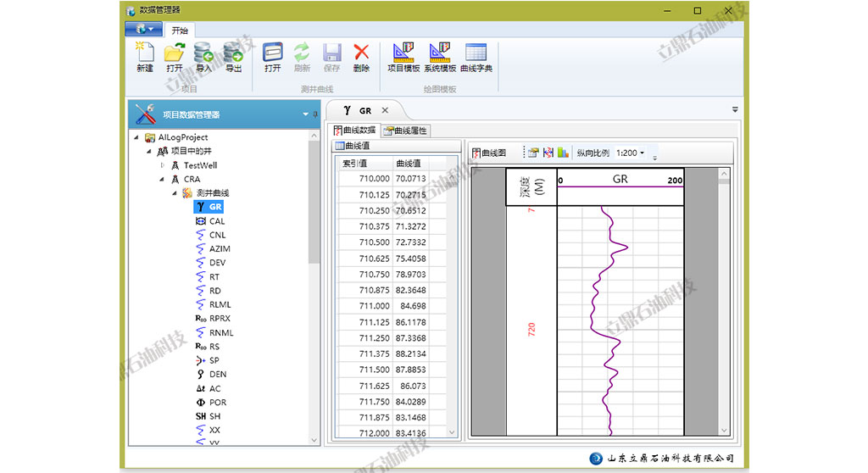
Task: Click the chart scroll up arrow
Action: pos(724,174)
